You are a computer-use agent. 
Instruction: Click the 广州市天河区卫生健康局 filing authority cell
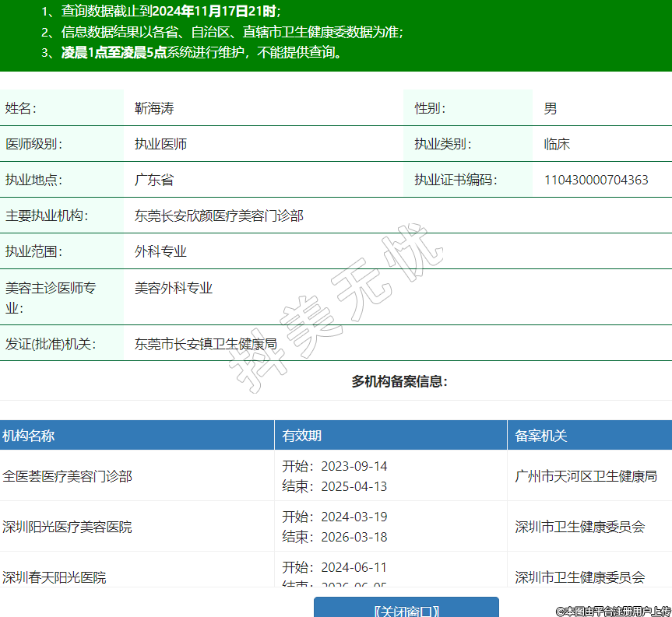[x=586, y=476]
